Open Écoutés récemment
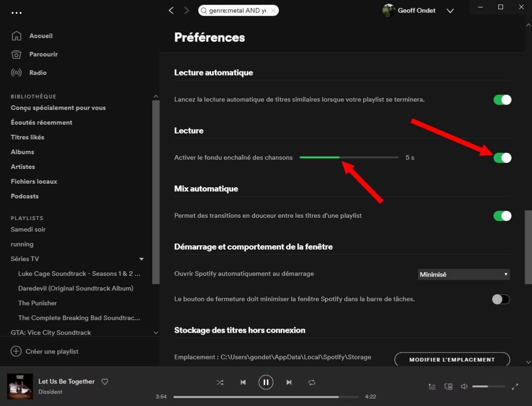This screenshot has height=406, width=532. click(41, 122)
